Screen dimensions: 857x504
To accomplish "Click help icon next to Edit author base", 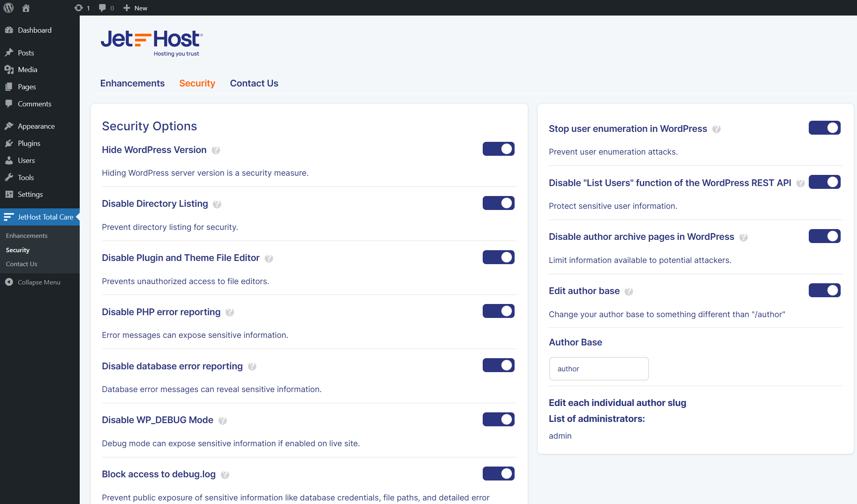I will point(629,292).
